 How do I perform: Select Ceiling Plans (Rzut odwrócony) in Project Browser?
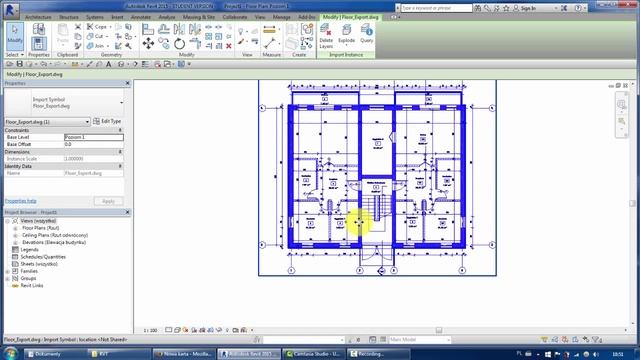point(55,236)
